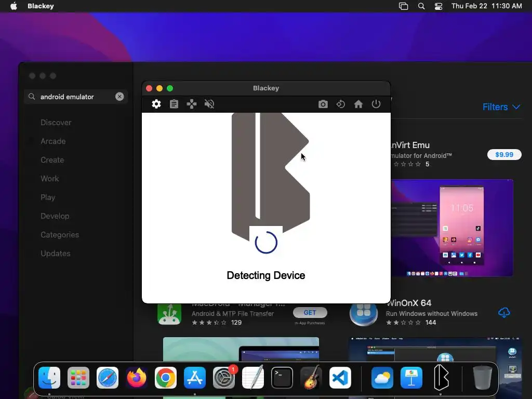
Task: Open WinOnX 64 screenshot thumbnail
Action: pos(435,349)
